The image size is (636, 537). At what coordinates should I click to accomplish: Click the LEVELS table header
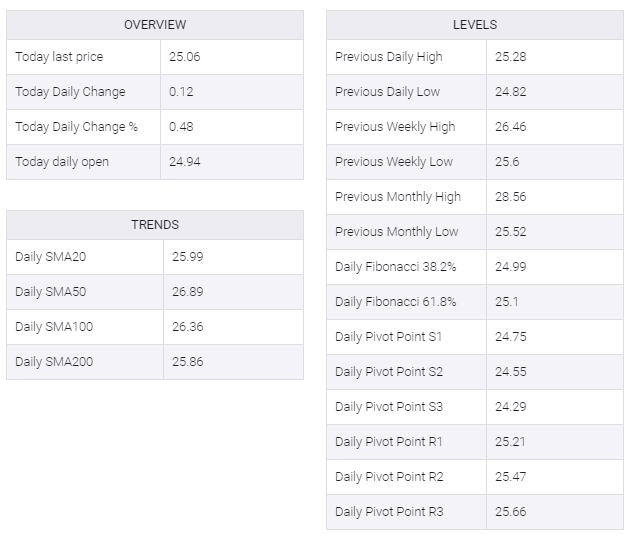(x=475, y=25)
